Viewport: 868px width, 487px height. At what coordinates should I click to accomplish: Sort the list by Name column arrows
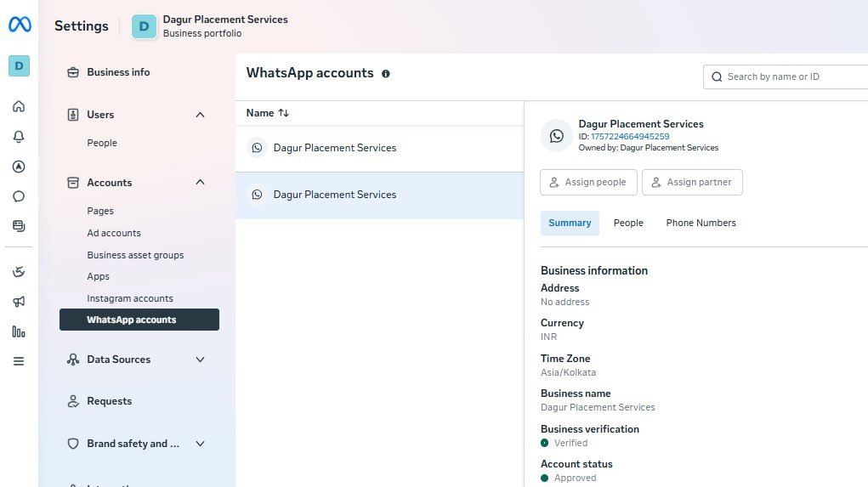tap(284, 113)
